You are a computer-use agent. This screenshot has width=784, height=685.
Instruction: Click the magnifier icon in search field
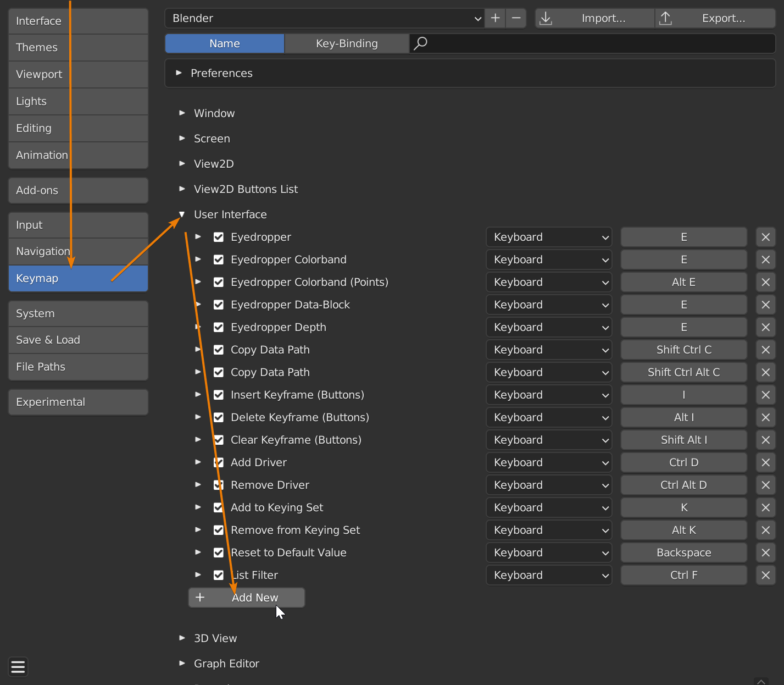[420, 43]
